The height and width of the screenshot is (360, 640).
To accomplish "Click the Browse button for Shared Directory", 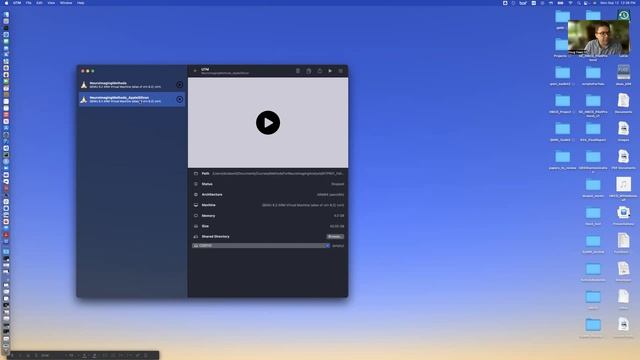I will 335,236.
